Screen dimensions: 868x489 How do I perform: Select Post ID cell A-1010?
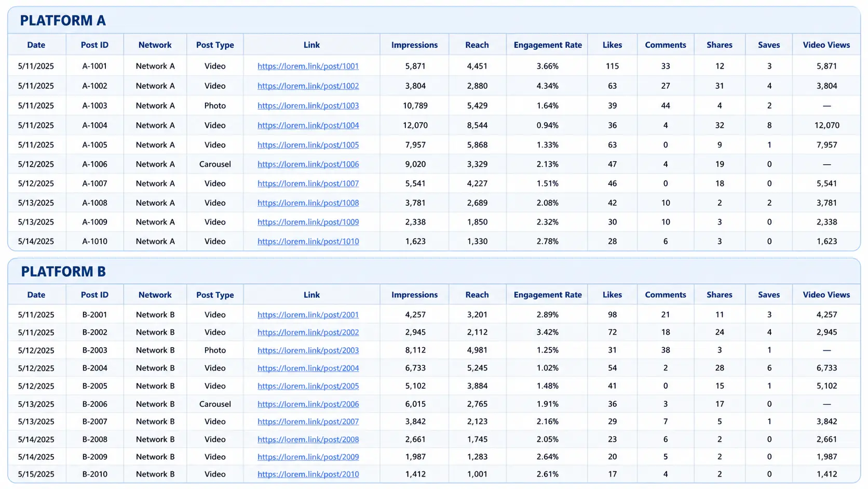tap(94, 242)
